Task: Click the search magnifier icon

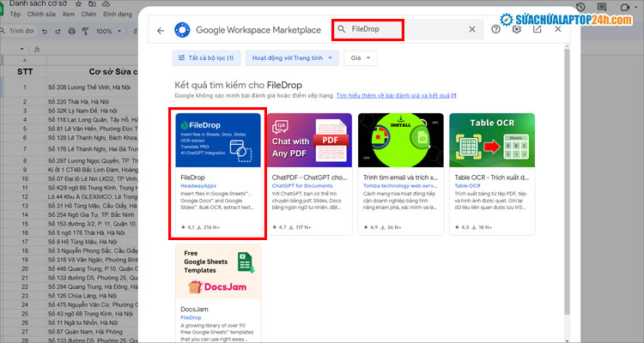Action: (342, 29)
